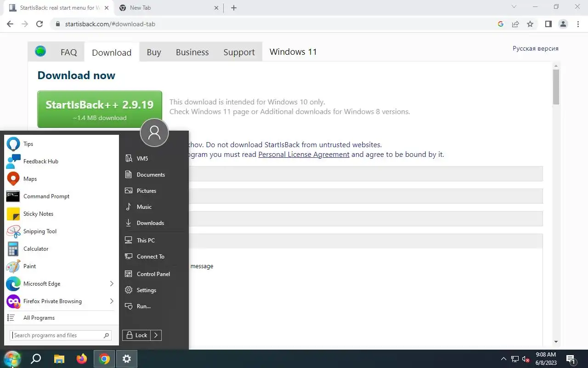The image size is (588, 368).
Task: Open Settings from start menu right pane
Action: 154,290
